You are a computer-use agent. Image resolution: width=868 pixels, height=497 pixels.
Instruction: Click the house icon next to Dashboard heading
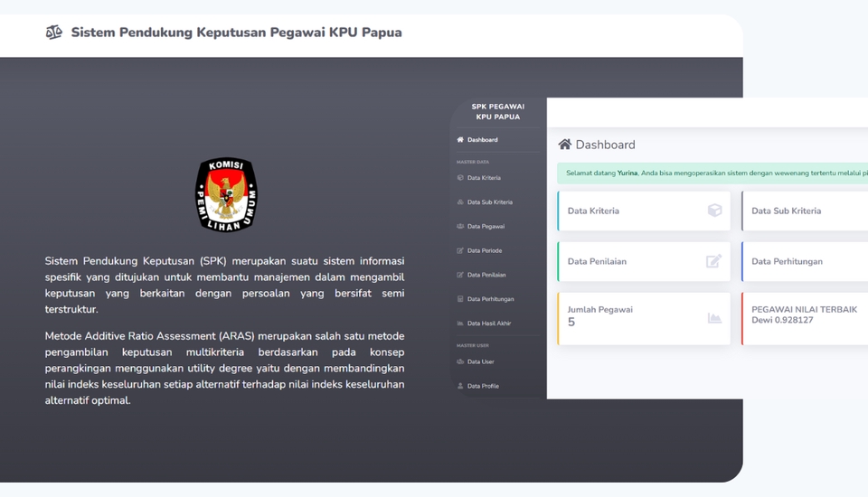pyautogui.click(x=564, y=145)
